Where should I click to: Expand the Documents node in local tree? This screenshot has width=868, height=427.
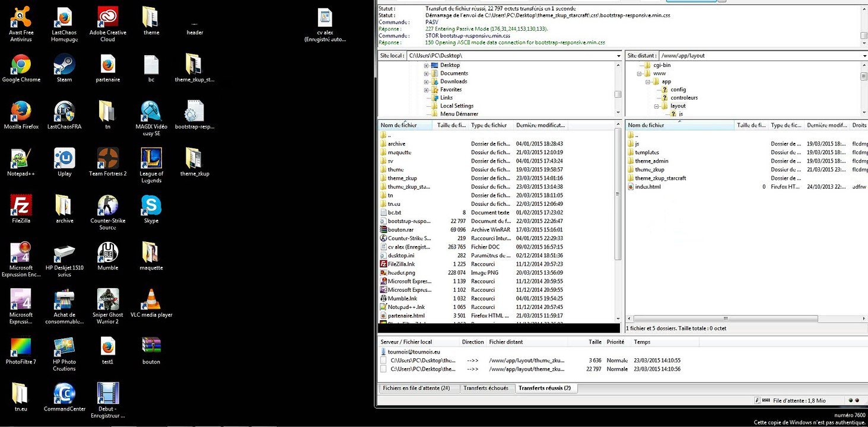coord(426,74)
